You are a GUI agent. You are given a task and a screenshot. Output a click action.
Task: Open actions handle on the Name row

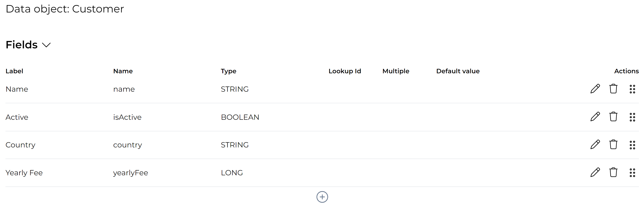pos(633,89)
